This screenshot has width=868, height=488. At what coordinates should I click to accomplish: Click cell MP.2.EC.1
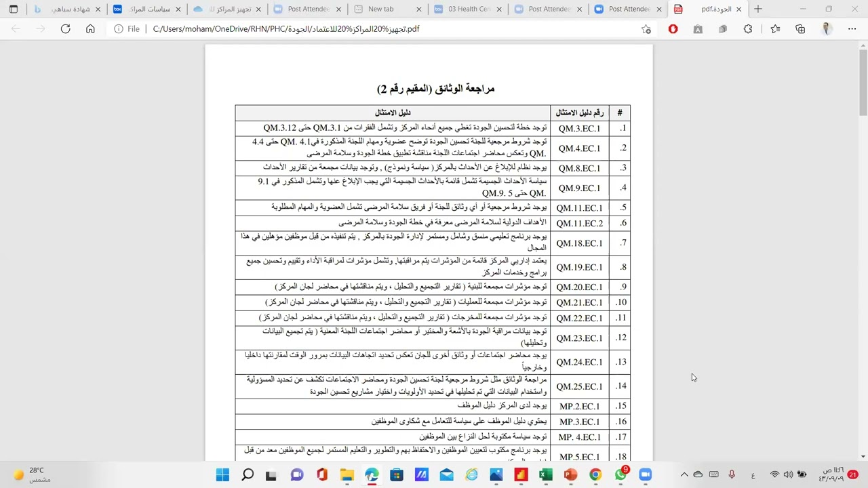[x=579, y=406]
